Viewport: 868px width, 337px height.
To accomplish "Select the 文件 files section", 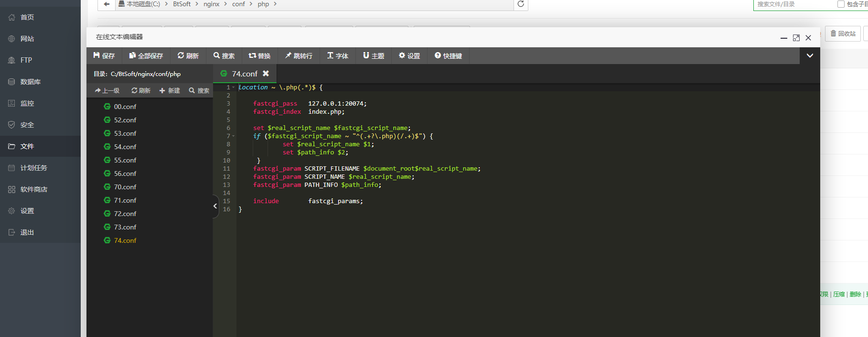I will [40, 146].
